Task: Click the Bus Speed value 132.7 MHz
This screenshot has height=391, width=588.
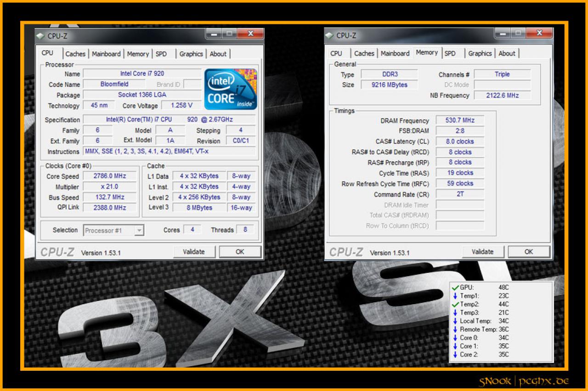Action: click(109, 197)
